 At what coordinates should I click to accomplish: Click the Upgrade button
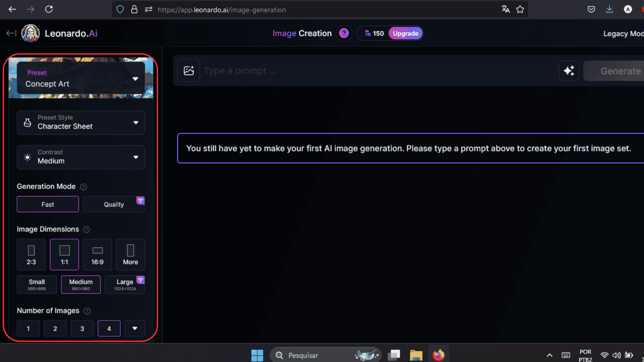[406, 33]
